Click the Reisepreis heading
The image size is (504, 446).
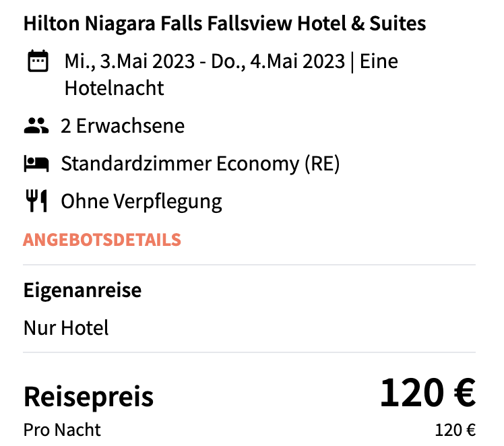(88, 397)
